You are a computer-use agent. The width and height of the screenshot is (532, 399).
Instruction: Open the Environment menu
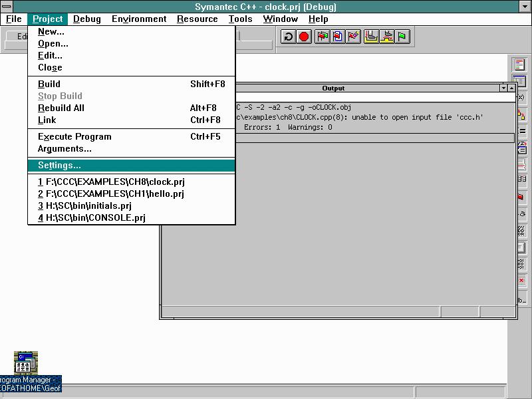[139, 19]
